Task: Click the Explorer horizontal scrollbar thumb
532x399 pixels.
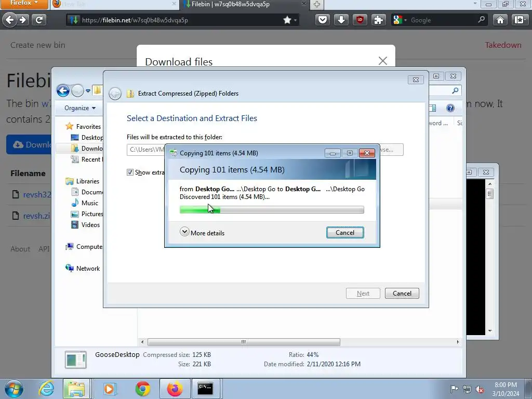Action: (244, 342)
